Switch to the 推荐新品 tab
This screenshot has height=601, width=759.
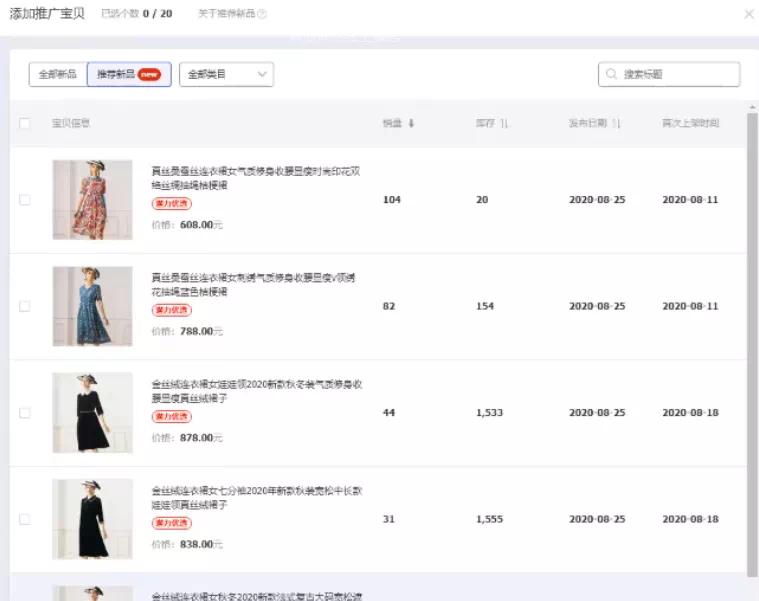point(129,75)
